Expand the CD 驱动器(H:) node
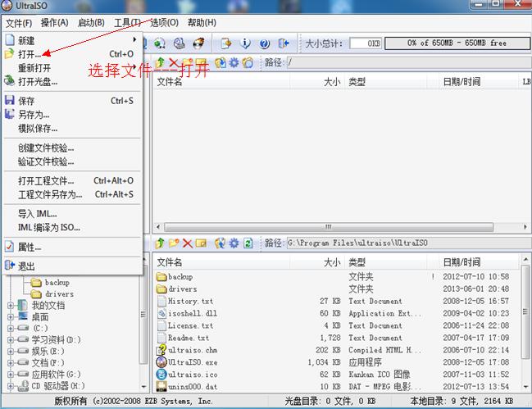Screen dimensions: 532x409 11,386
